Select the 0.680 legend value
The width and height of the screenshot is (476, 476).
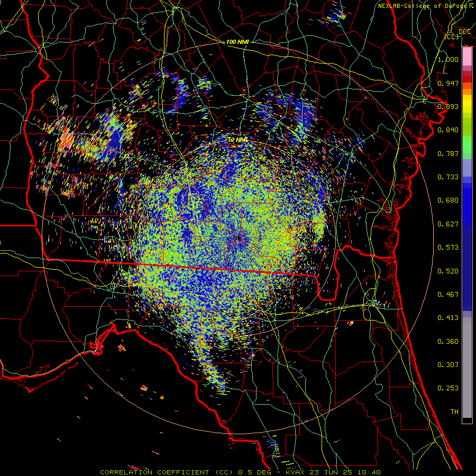[448, 200]
